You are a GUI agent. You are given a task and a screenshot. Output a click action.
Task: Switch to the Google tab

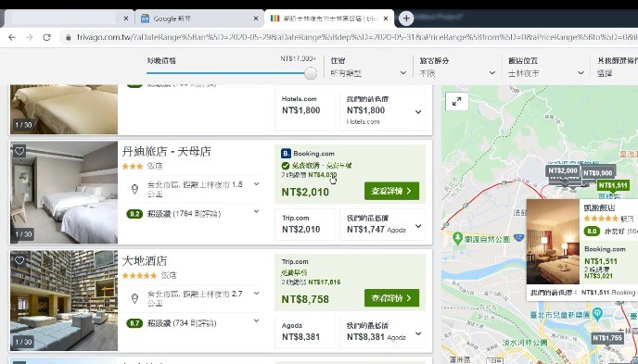point(199,19)
